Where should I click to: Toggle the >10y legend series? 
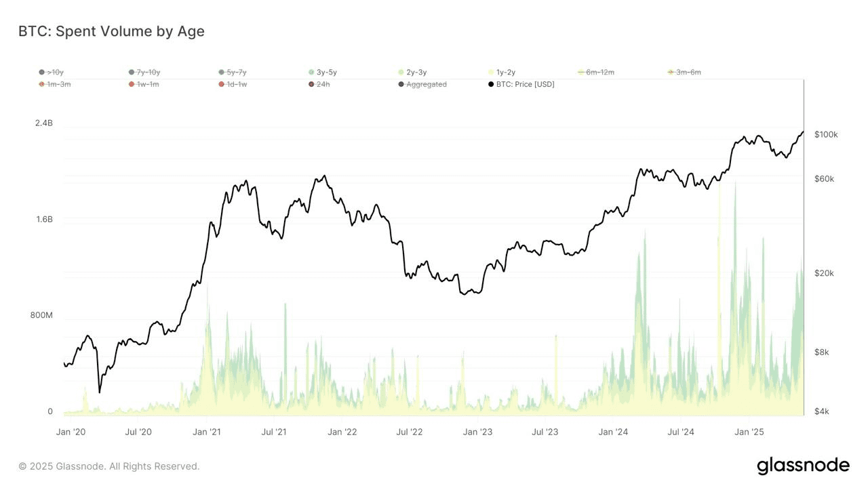(52, 72)
